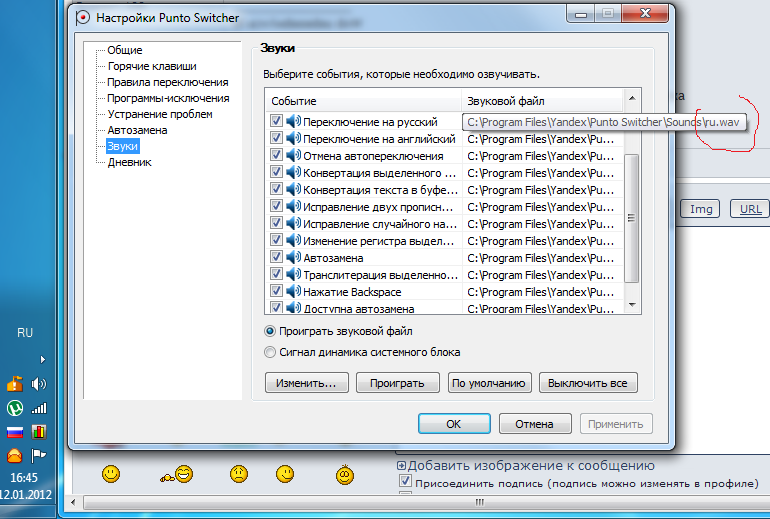Click speaker icon for Транслитерация выделенного
The width and height of the screenshot is (770, 519).
[293, 274]
